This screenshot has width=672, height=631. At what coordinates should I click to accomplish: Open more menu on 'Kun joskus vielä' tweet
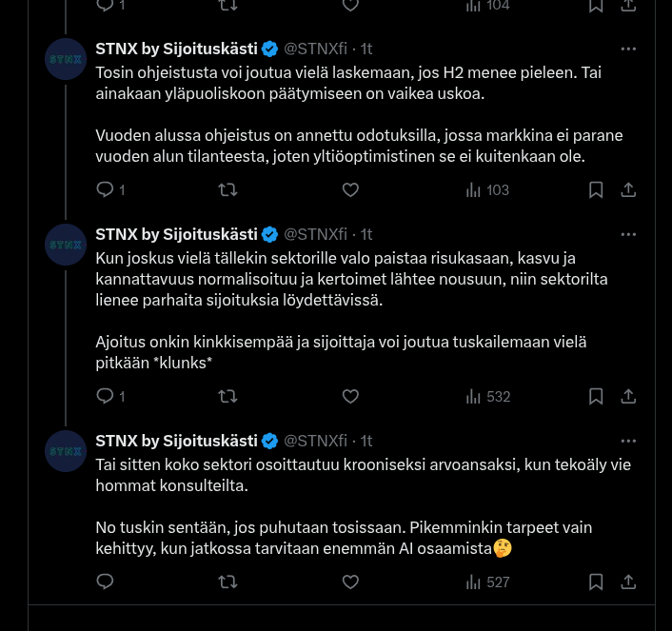click(628, 234)
